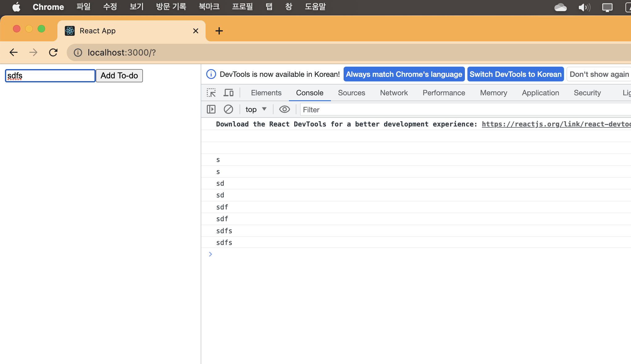Image resolution: width=631 pixels, height=364 pixels.
Task: Click the site information icon in the address bar
Action: [78, 52]
